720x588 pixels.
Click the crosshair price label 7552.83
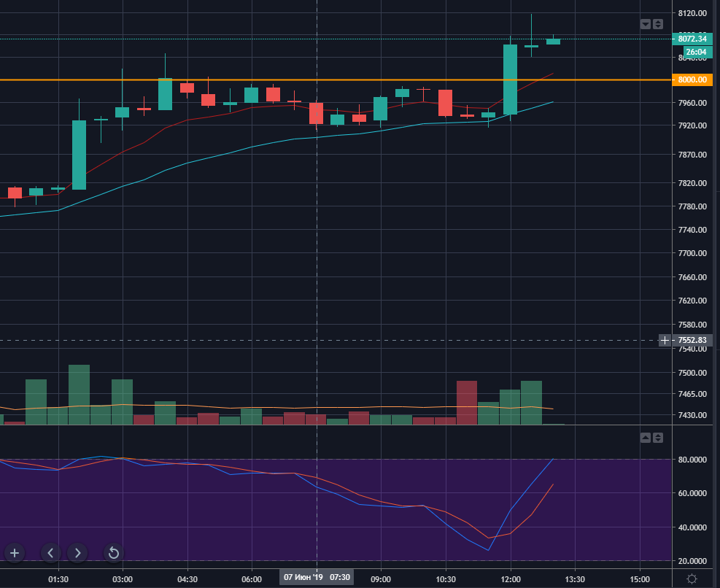(692, 341)
